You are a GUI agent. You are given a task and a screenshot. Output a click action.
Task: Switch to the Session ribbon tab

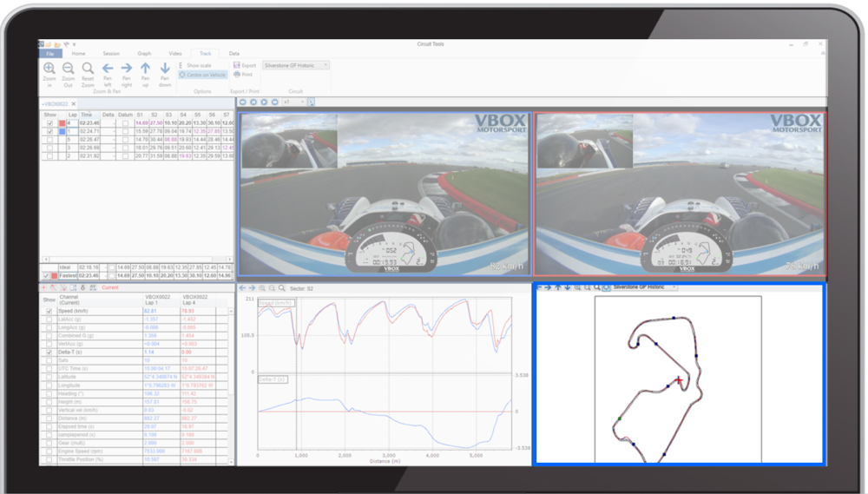(x=111, y=54)
